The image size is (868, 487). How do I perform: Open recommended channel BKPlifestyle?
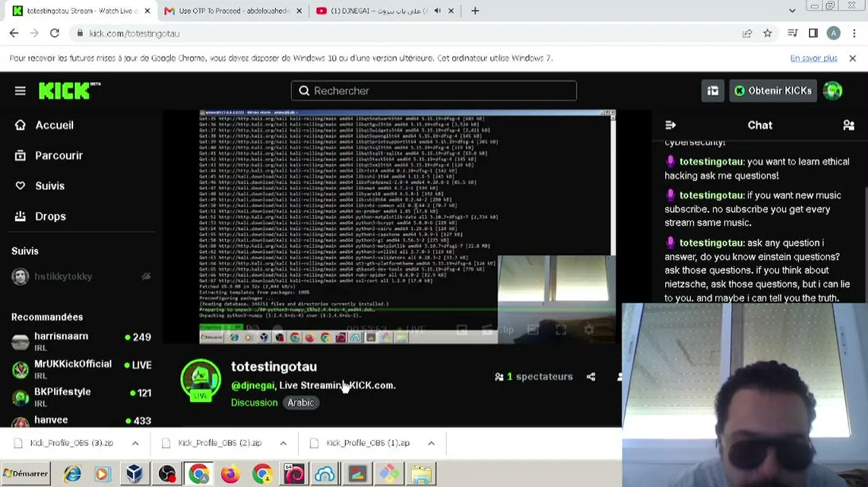tap(81, 397)
